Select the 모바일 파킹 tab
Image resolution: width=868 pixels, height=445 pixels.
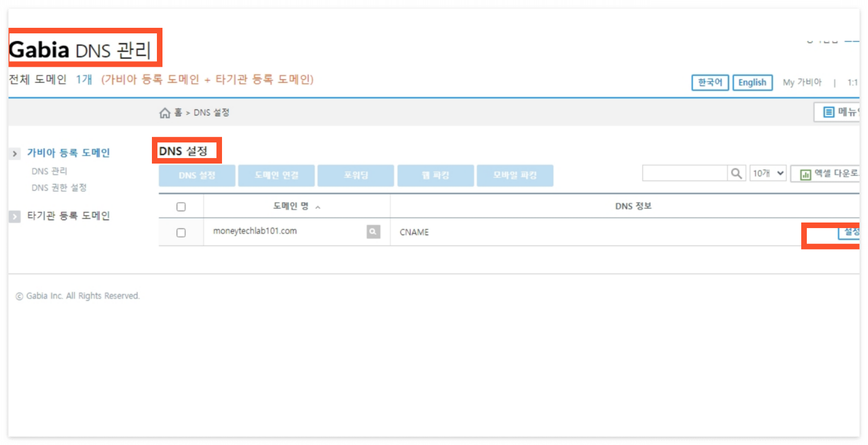click(x=515, y=175)
